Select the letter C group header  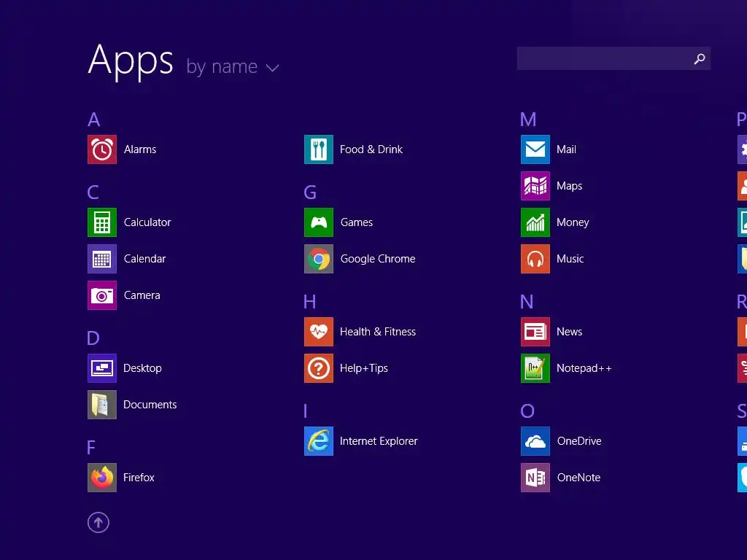pyautogui.click(x=93, y=192)
